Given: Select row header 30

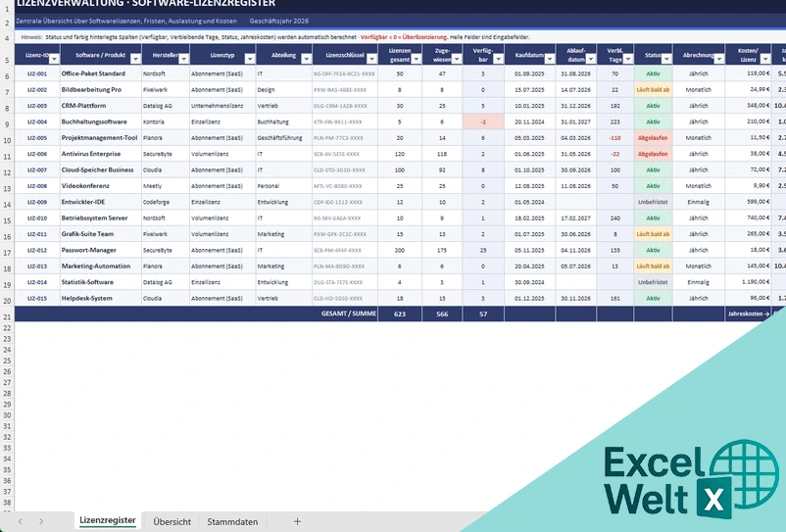Looking at the screenshot, I should (x=7, y=415).
